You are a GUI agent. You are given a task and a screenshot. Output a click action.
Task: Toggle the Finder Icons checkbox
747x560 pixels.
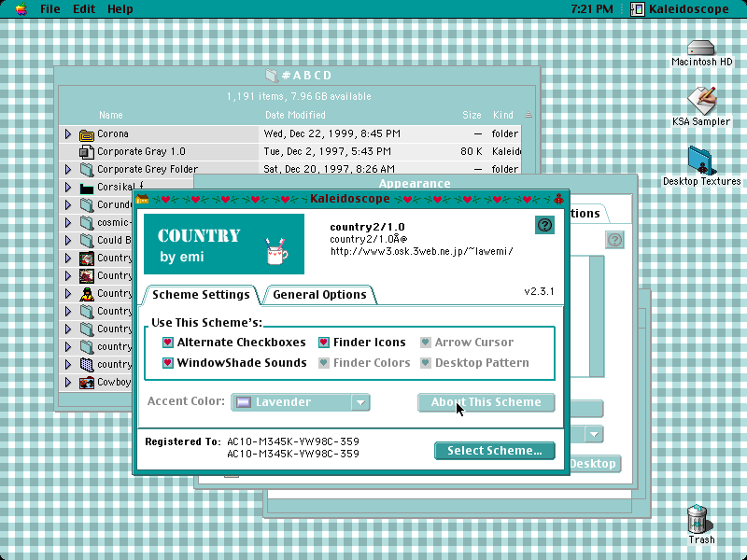(324, 343)
